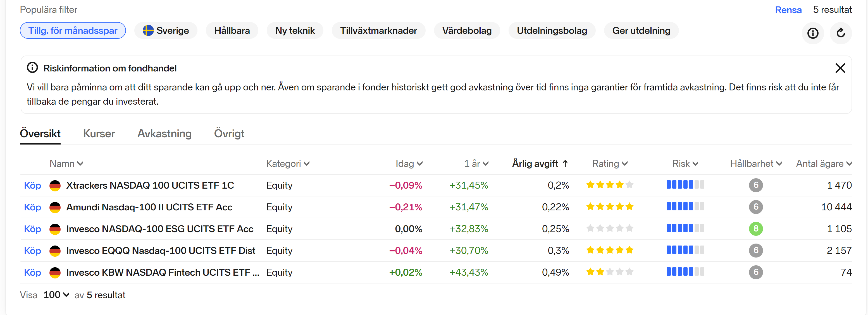This screenshot has width=868, height=315.
Task: Click the risk bar for Xtrackers NASDAQ 100
Action: [x=685, y=185]
